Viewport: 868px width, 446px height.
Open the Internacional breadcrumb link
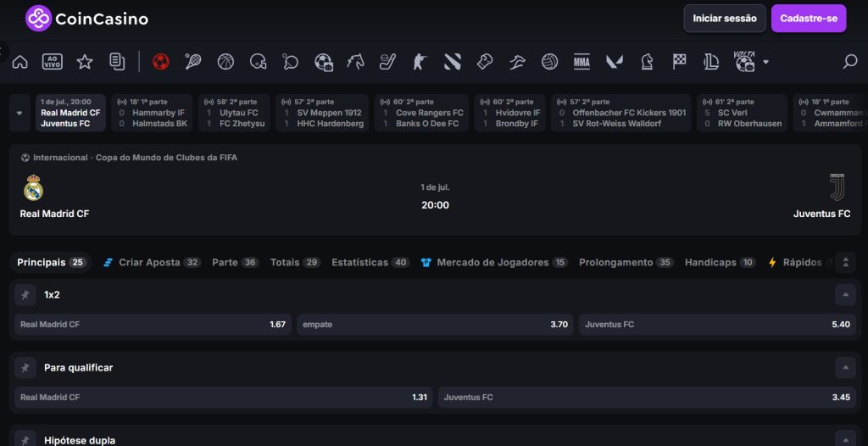click(x=60, y=158)
